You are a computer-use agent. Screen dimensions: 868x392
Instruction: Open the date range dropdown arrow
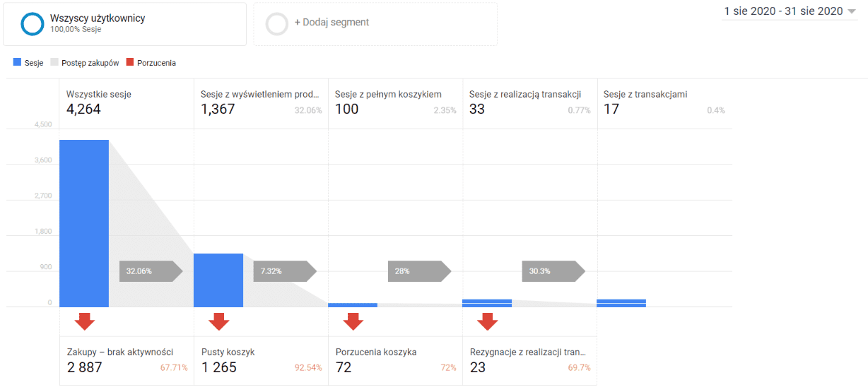point(851,11)
